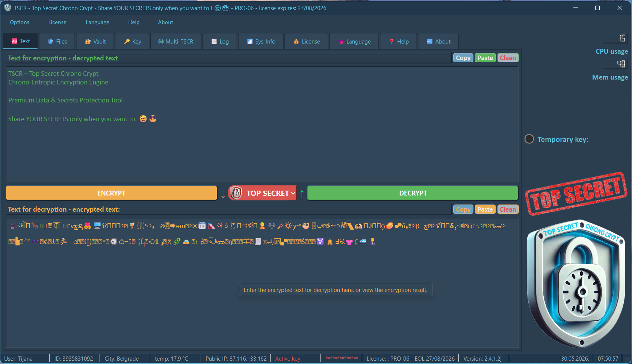Click the orange Paste button for decryption text
Image resolution: width=632 pixels, height=364 pixels.
485,209
